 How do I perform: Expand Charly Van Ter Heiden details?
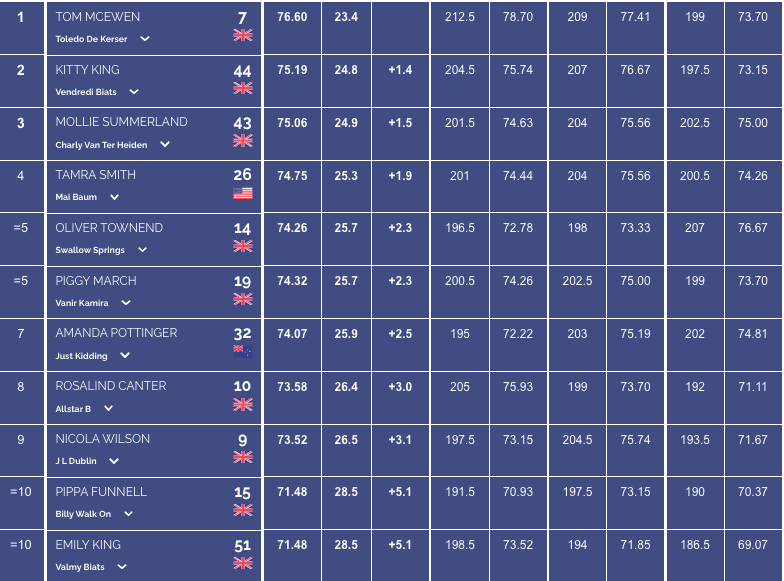165,144
